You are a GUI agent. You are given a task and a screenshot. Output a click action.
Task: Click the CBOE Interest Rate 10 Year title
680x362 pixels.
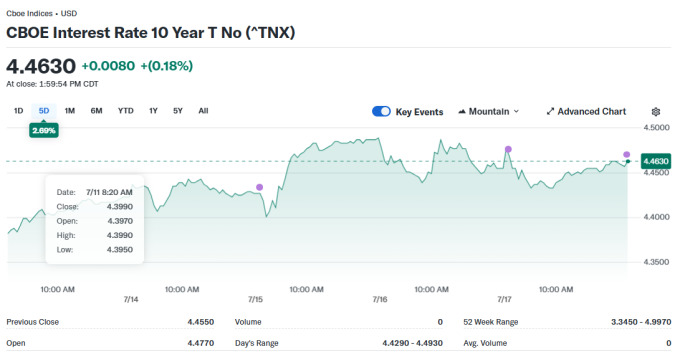150,33
